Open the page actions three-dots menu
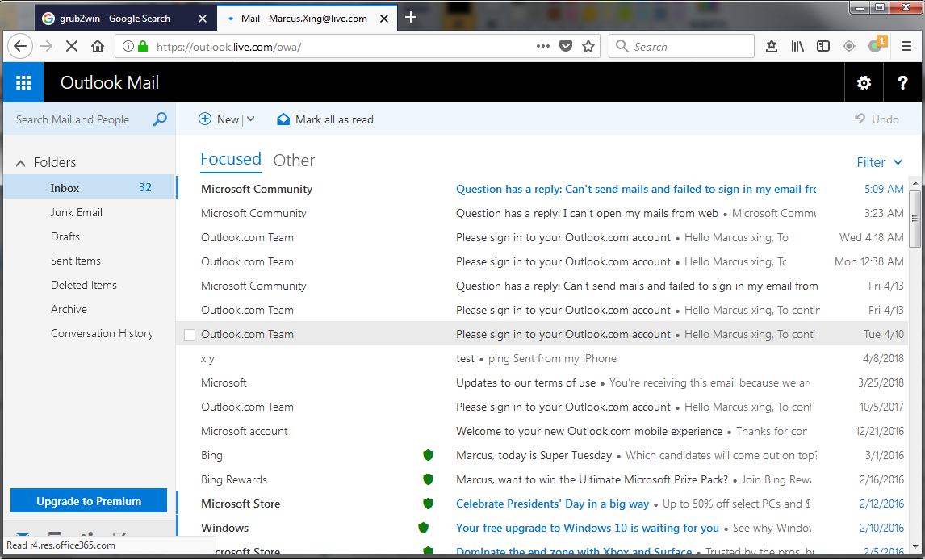The width and height of the screenshot is (925, 560). (x=542, y=46)
